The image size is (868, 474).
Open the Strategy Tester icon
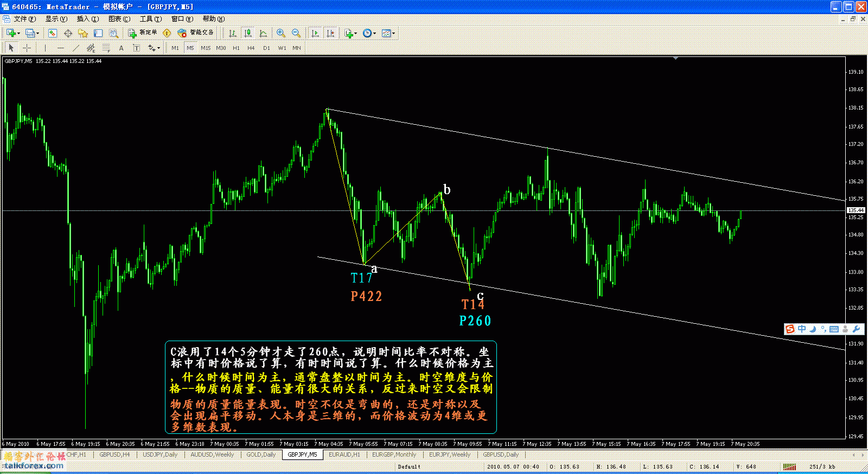pos(113,33)
